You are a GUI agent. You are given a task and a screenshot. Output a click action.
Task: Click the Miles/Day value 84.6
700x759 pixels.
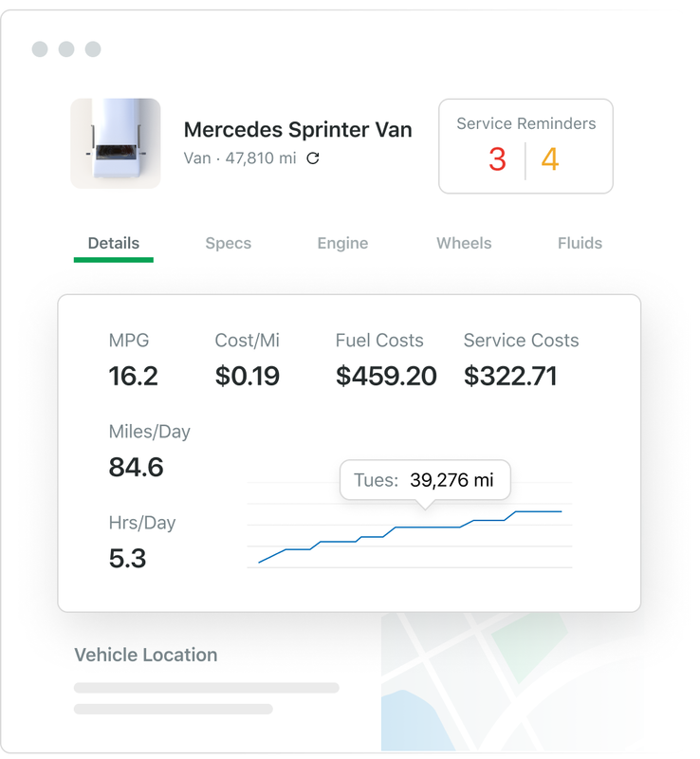point(136,467)
